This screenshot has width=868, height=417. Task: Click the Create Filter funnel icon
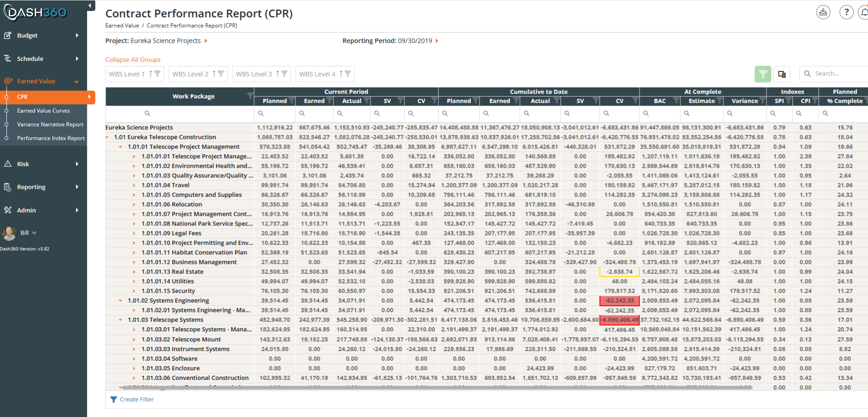[114, 400]
